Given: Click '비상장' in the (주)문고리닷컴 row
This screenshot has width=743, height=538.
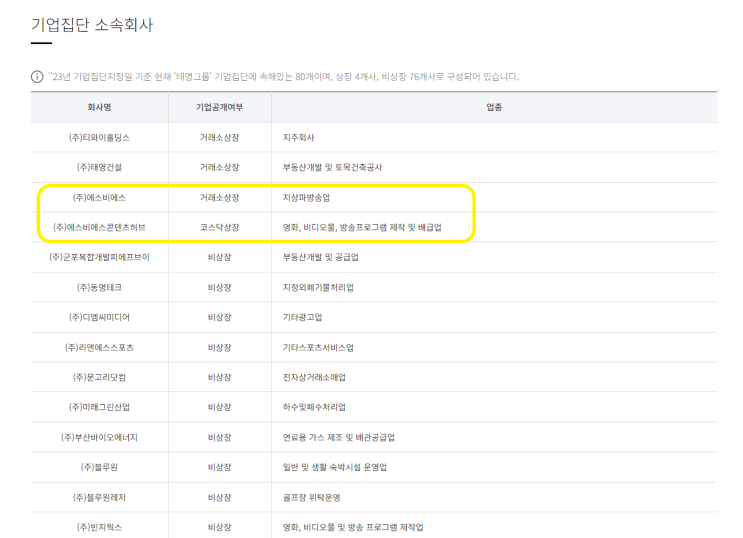Looking at the screenshot, I should pyautogui.click(x=219, y=377).
